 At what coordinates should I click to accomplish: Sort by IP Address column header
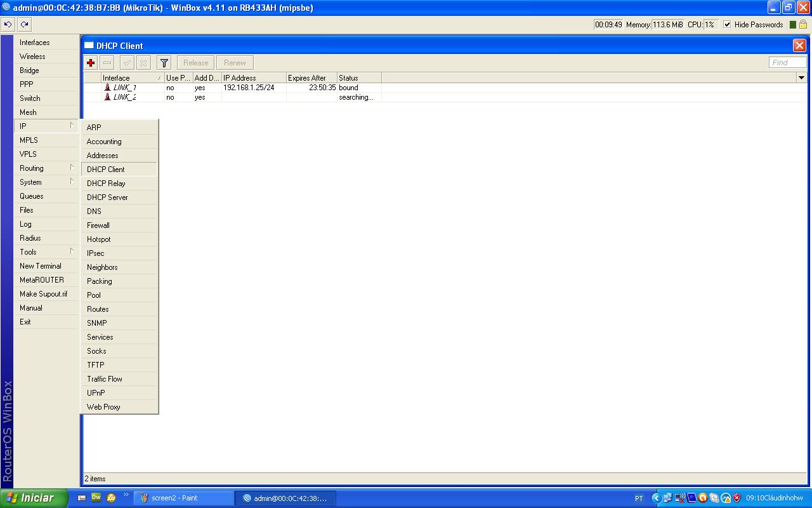pos(254,77)
